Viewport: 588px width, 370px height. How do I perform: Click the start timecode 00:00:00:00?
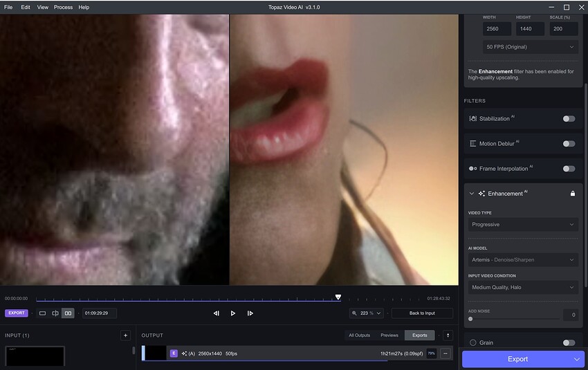16,299
